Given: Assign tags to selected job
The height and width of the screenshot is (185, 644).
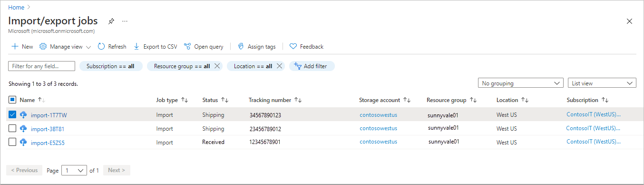Looking at the screenshot, I should pyautogui.click(x=257, y=47).
